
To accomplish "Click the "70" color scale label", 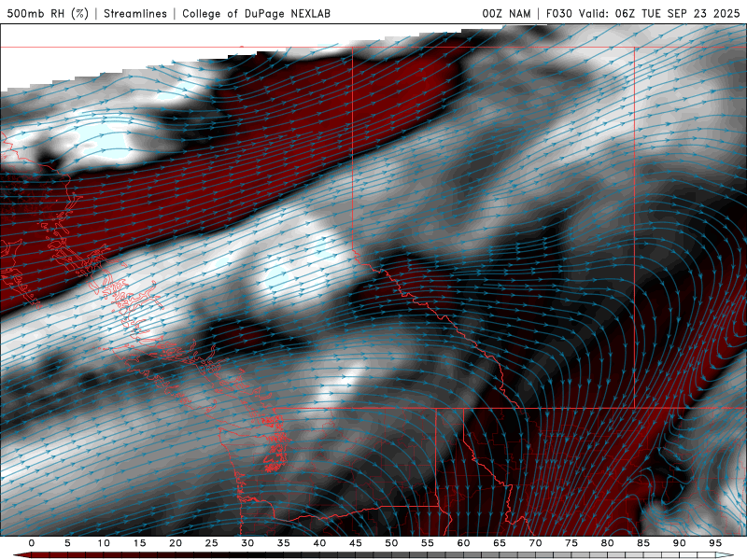I will point(535,543).
